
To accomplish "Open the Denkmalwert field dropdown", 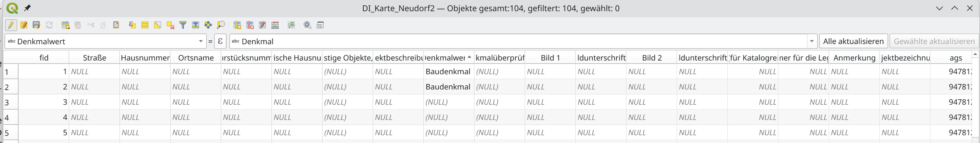I will [201, 41].
